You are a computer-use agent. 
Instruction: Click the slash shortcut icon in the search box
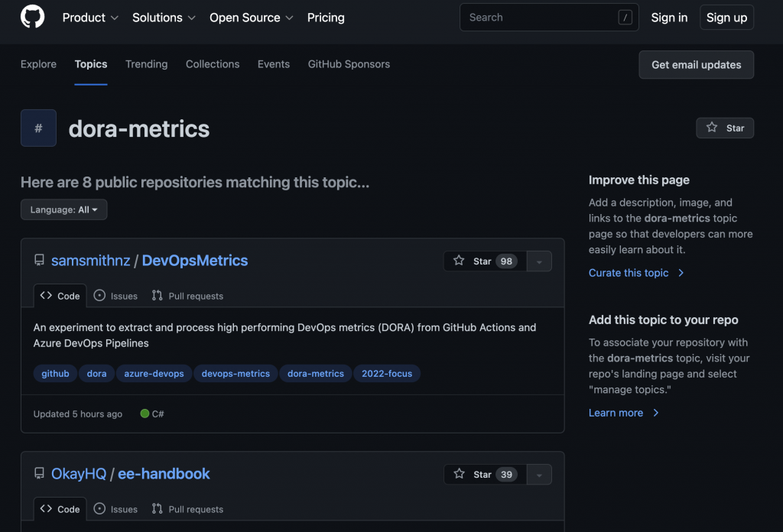pyautogui.click(x=625, y=18)
